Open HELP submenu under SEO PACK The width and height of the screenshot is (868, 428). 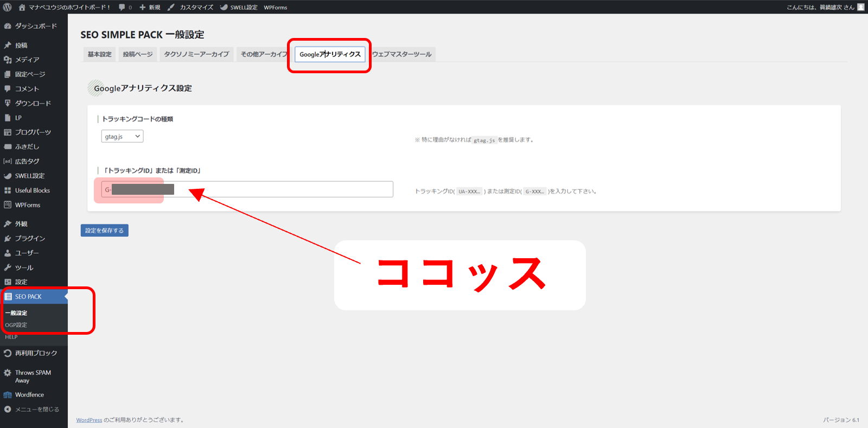(11, 337)
